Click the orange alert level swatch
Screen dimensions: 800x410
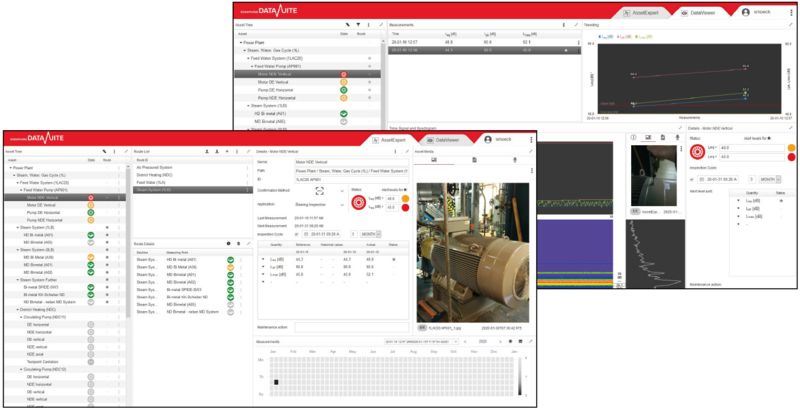407,198
